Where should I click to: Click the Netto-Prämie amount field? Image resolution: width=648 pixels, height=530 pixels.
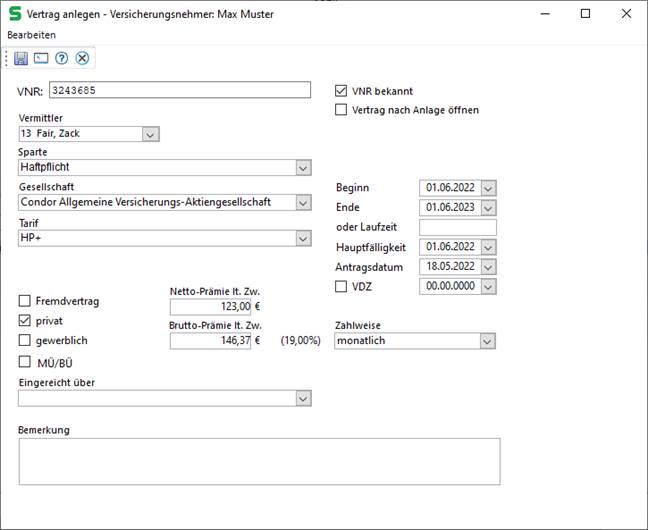click(210, 308)
